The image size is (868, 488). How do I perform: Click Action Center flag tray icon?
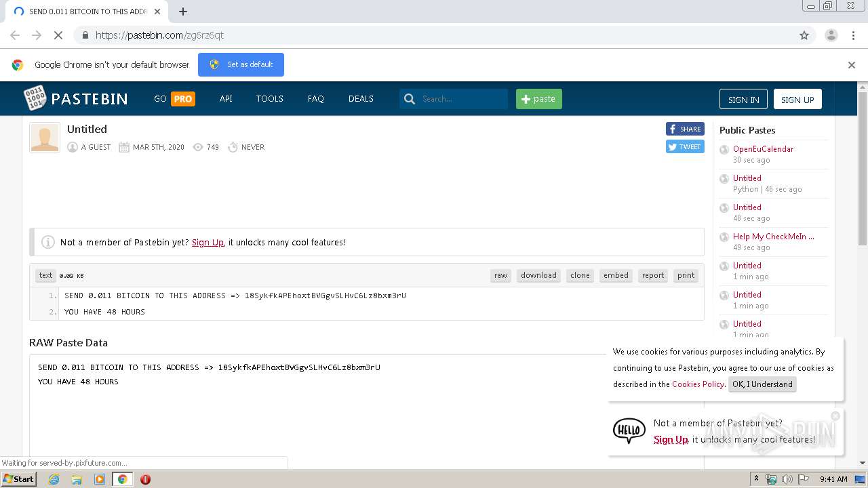click(x=804, y=479)
